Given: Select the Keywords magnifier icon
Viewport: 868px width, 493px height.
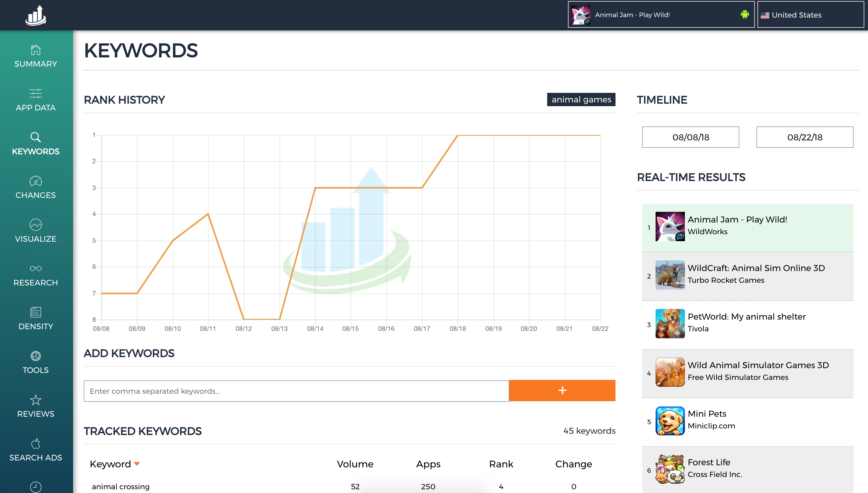Looking at the screenshot, I should 35,137.
